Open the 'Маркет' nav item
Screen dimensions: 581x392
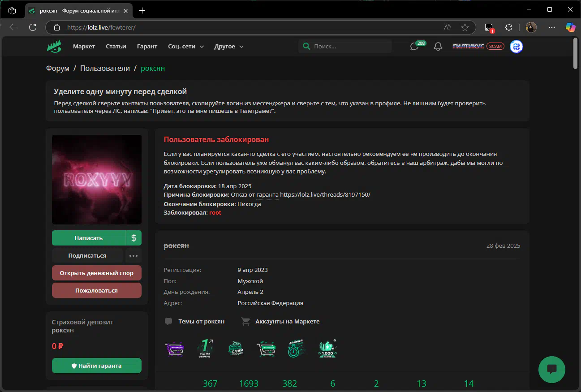coord(84,47)
